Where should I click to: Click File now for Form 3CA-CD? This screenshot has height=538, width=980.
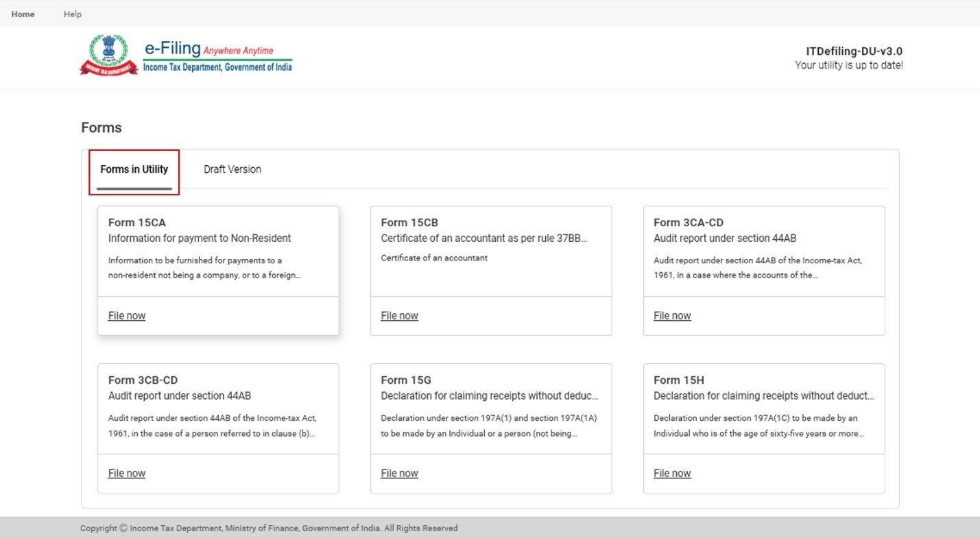click(672, 316)
